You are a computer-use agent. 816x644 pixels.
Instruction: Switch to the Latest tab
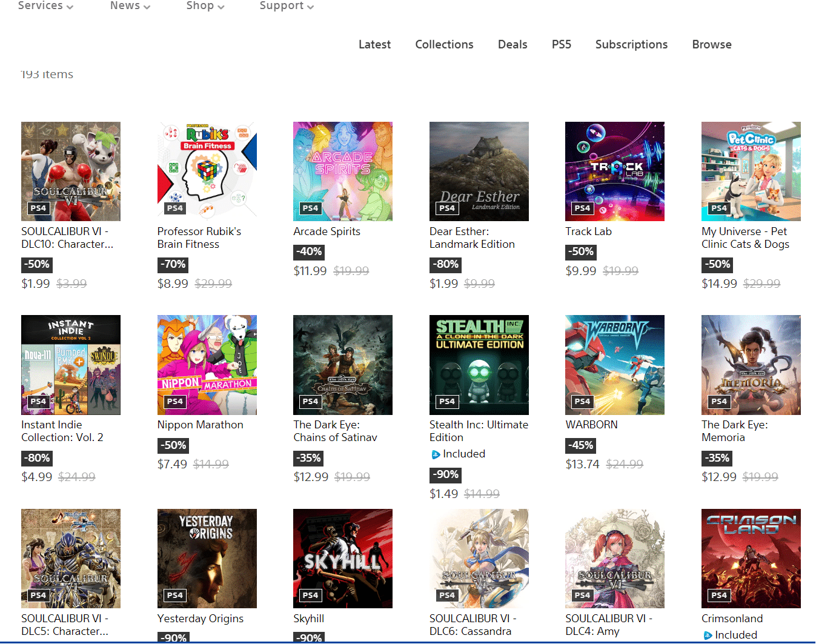pyautogui.click(x=374, y=44)
